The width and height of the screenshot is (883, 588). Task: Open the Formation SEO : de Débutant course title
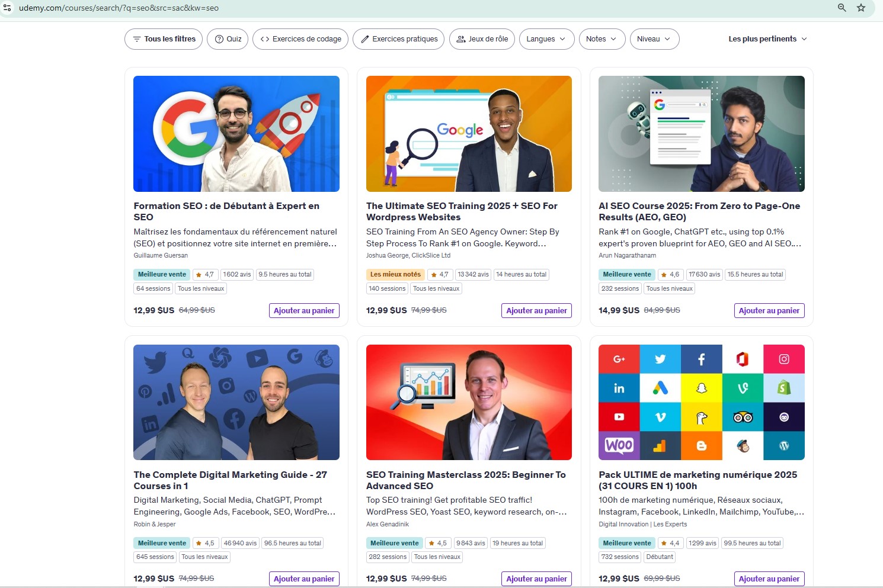(x=226, y=211)
